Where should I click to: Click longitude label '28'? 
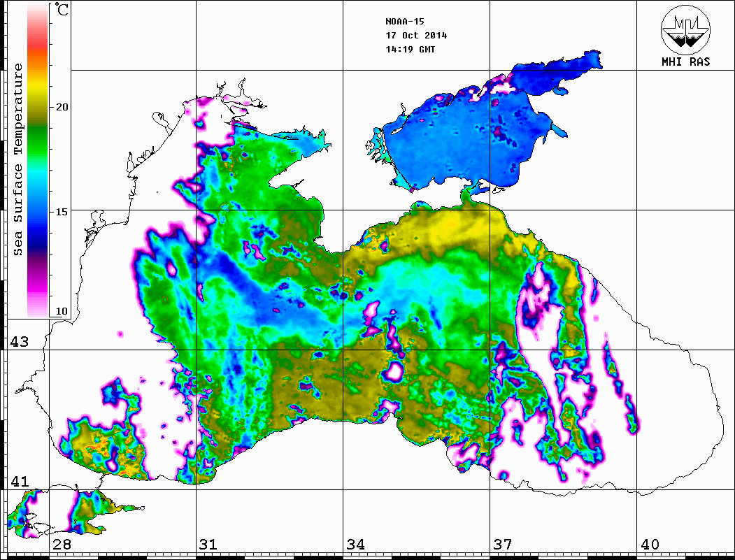[x=62, y=545]
